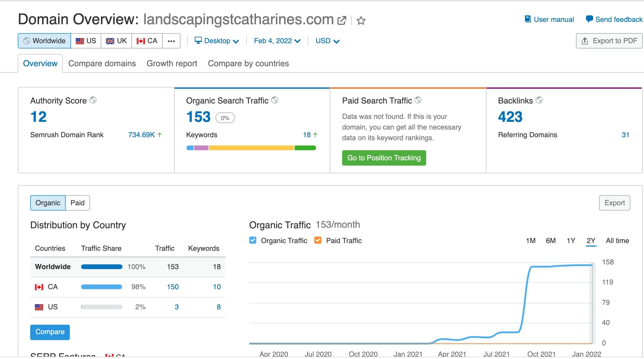644x359 pixels.
Task: Open the Desktop device dropdown
Action: (217, 41)
